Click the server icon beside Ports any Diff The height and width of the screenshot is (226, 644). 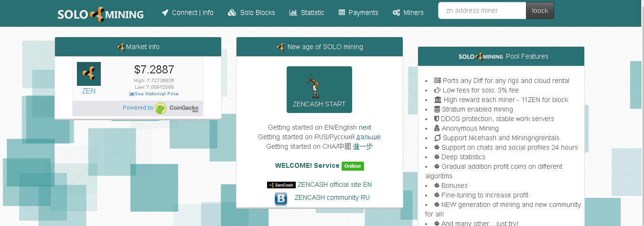click(x=437, y=81)
